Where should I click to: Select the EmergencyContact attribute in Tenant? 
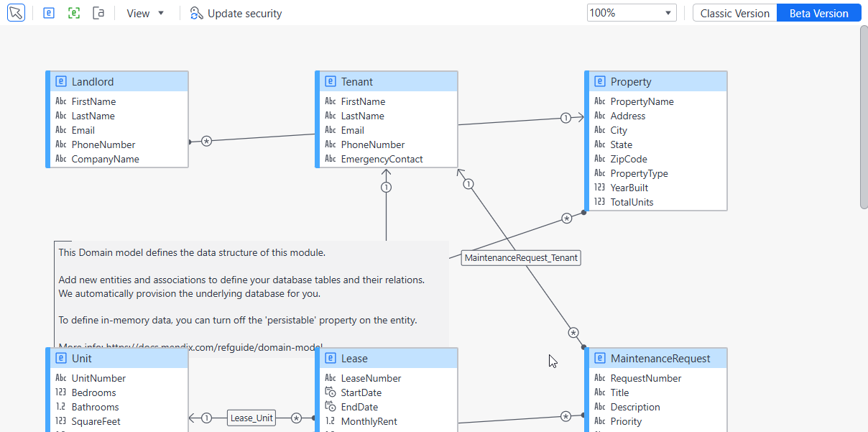[382, 159]
